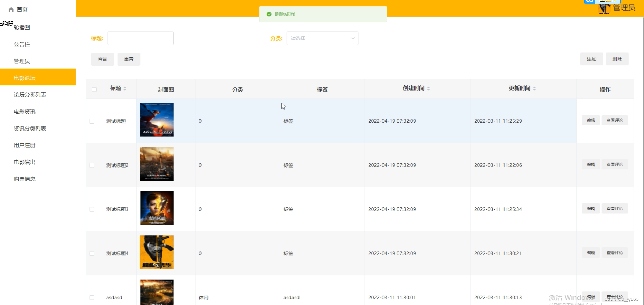Open the cover image of asdasd

[x=157, y=292]
